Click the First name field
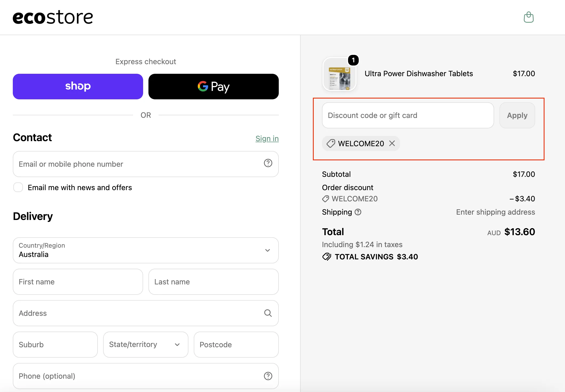This screenshot has height=392, width=565. (78, 282)
